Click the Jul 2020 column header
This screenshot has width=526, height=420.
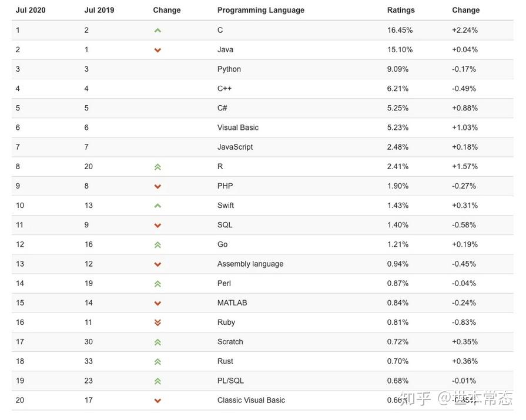[x=31, y=10]
